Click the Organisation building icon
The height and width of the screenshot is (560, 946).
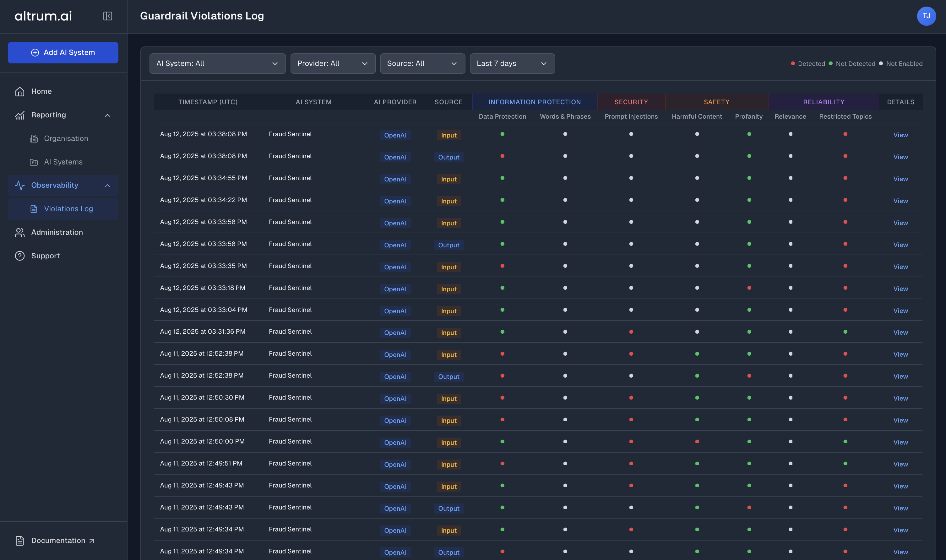click(x=34, y=138)
